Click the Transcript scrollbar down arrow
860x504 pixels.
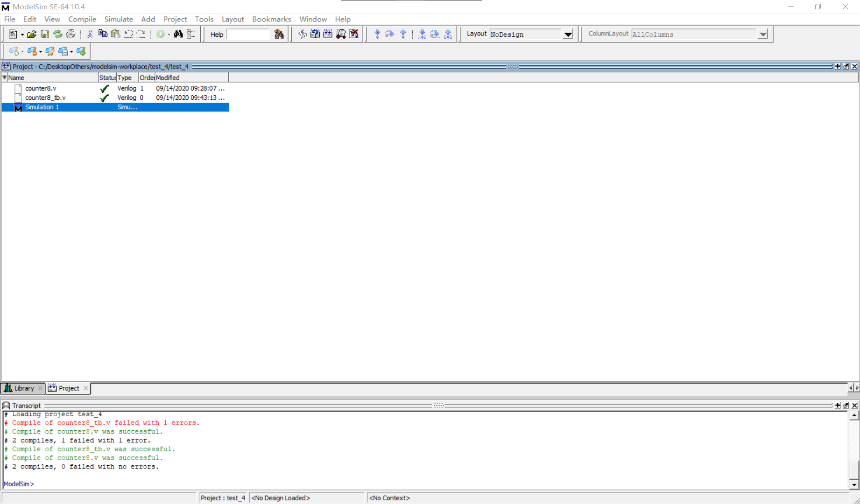pyautogui.click(x=854, y=484)
